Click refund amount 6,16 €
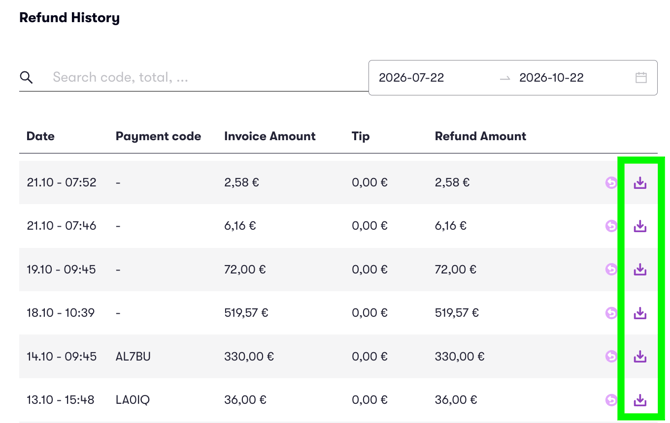 [450, 226]
